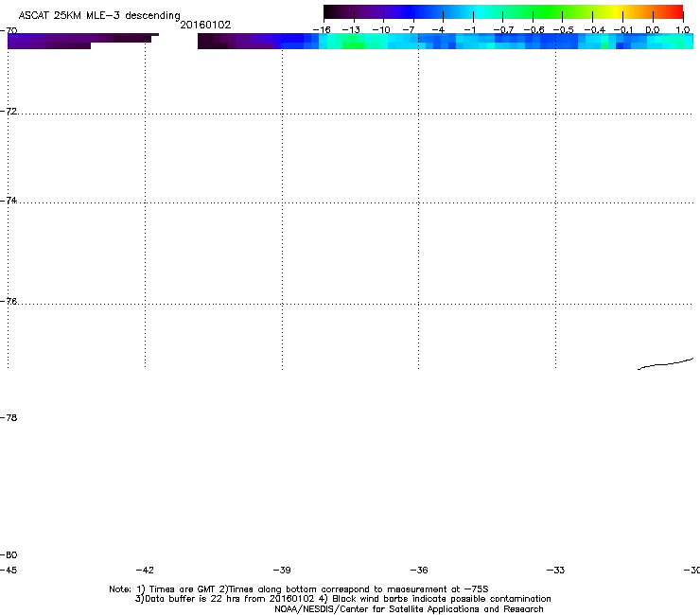700x615 pixels.
Task: Select the 20160102 date stamp beside the title
Action: (205, 25)
